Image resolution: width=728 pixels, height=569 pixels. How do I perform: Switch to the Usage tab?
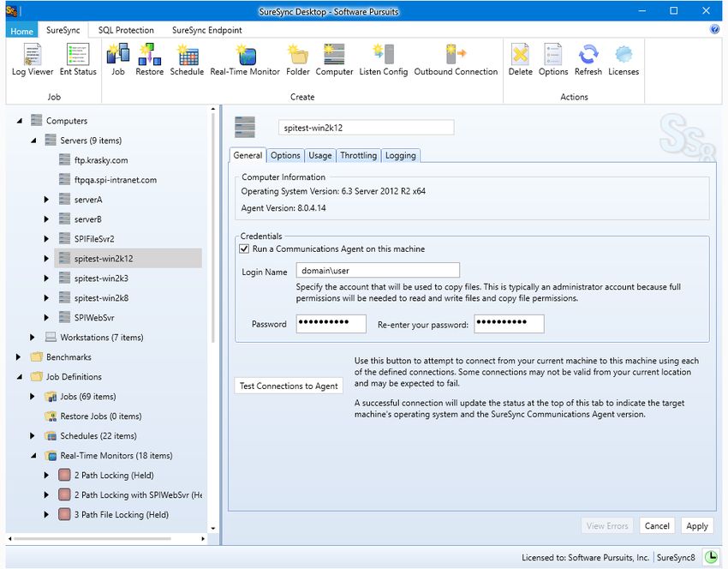point(320,156)
